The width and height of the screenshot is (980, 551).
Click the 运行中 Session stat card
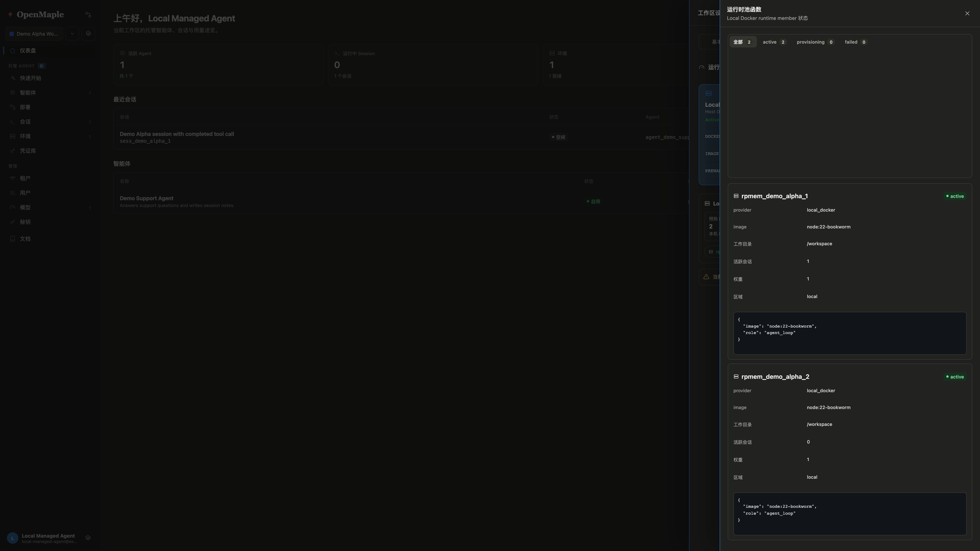[x=433, y=65]
